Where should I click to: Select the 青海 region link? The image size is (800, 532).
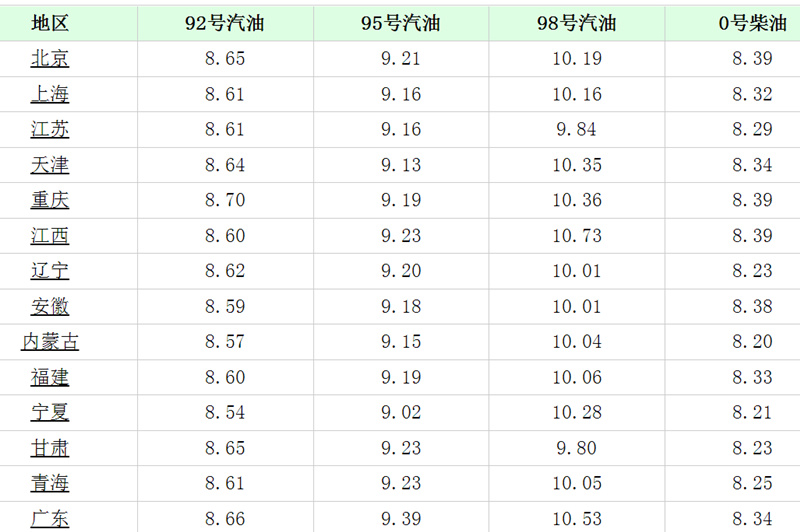coord(49,483)
